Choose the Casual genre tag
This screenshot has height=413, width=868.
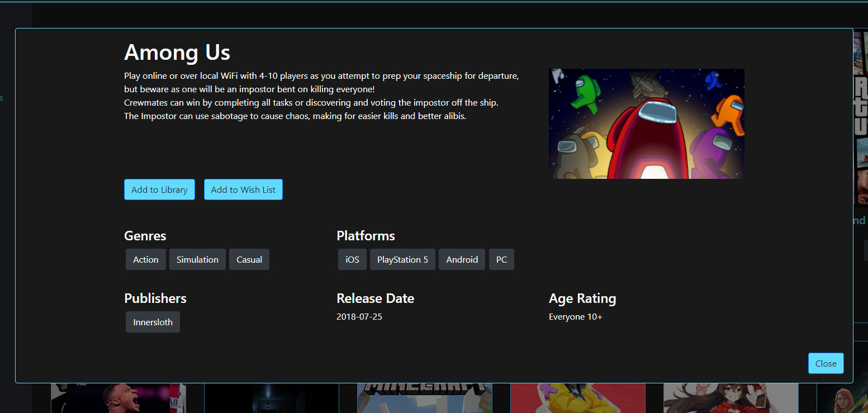tap(249, 259)
